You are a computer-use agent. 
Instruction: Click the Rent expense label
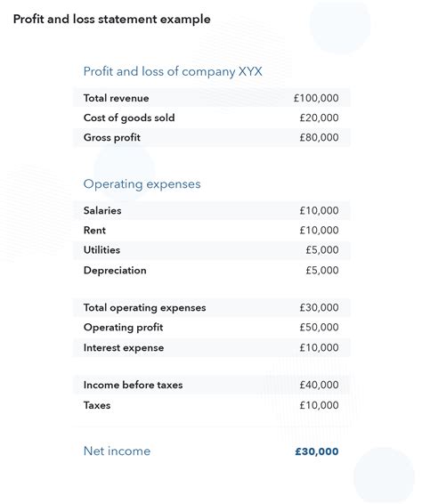click(94, 231)
